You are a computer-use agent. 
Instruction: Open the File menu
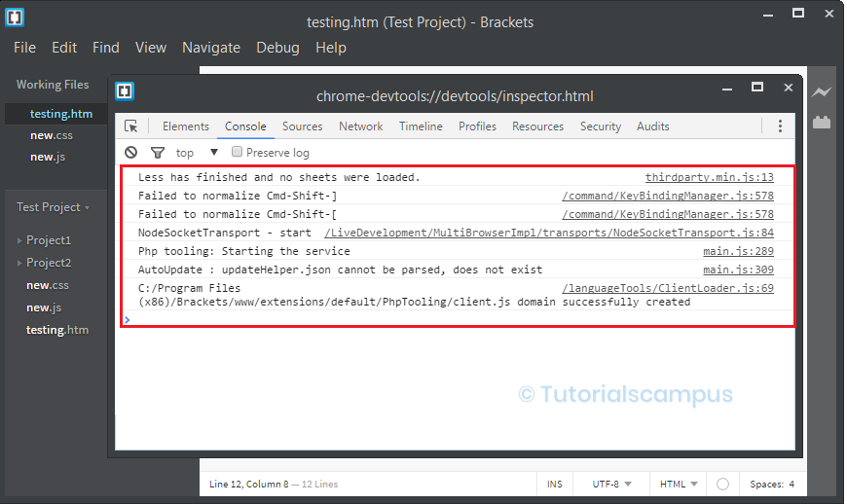pyautogui.click(x=25, y=48)
